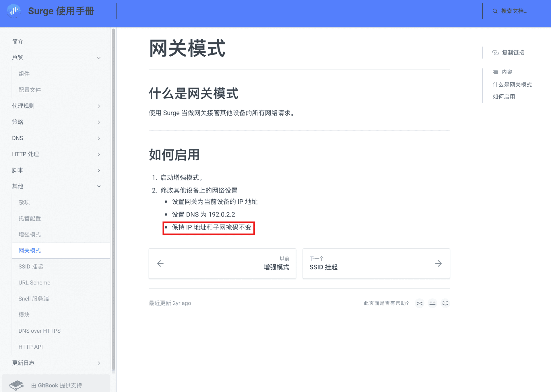Click the 网关模式 page heading
Image resolution: width=551 pixels, height=392 pixels.
[x=187, y=48]
